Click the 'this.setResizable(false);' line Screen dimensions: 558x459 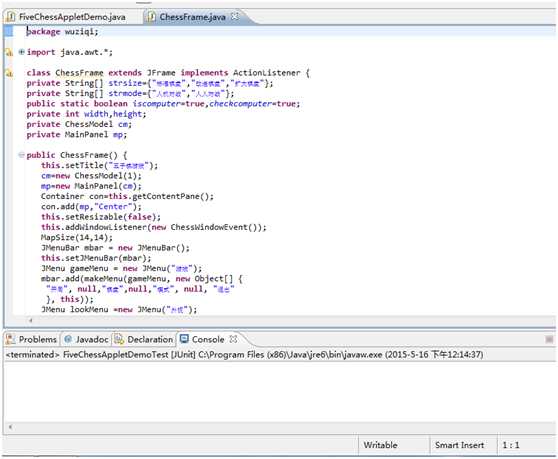coord(101,217)
